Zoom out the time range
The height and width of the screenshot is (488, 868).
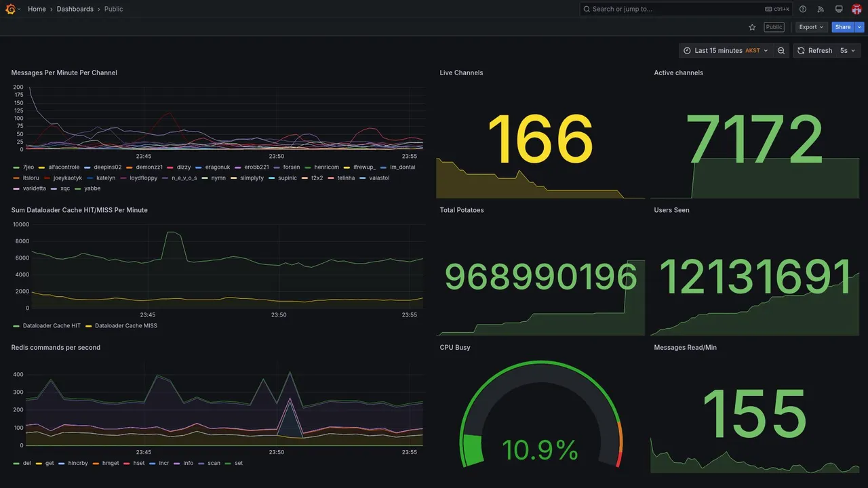pyautogui.click(x=781, y=51)
